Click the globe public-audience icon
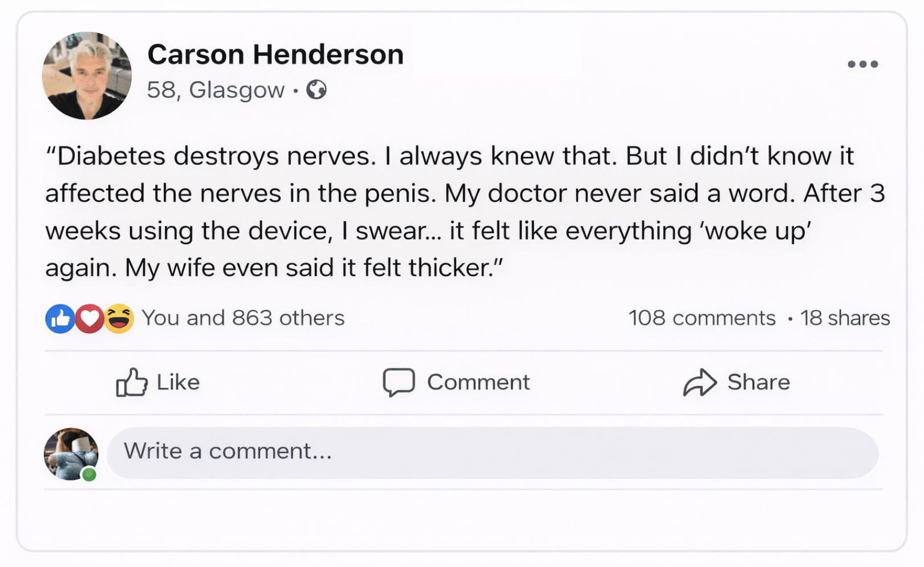 pos(317,90)
